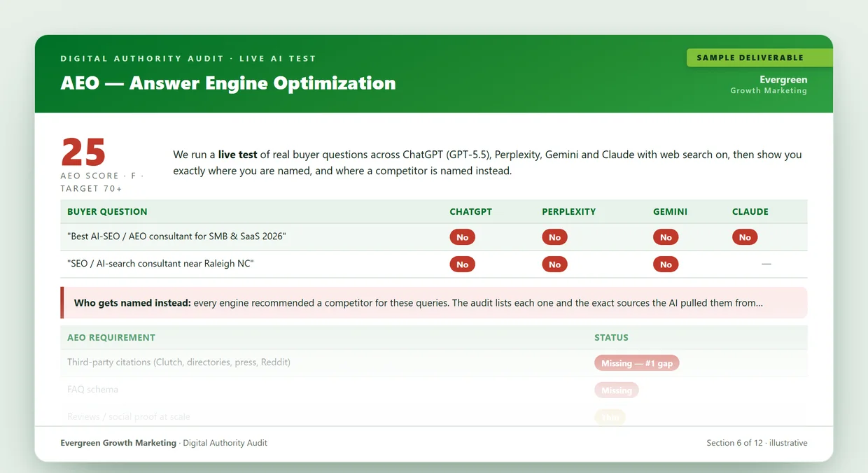This screenshot has width=868, height=473.
Task: Click the red 25 AEO score number
Action: click(x=83, y=152)
